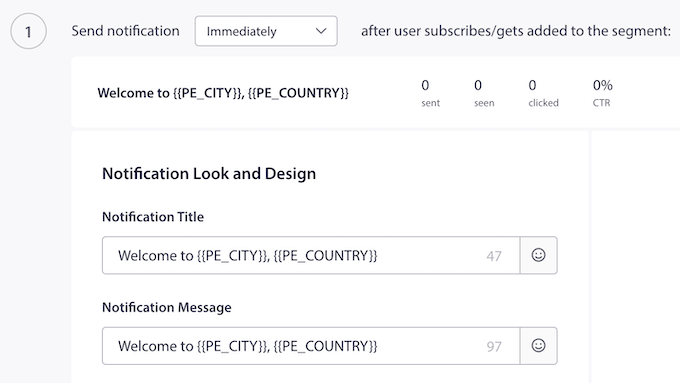Screen dimensions: 680x383
Task: Click the "0 sent" statistic
Action: pyautogui.click(x=430, y=93)
